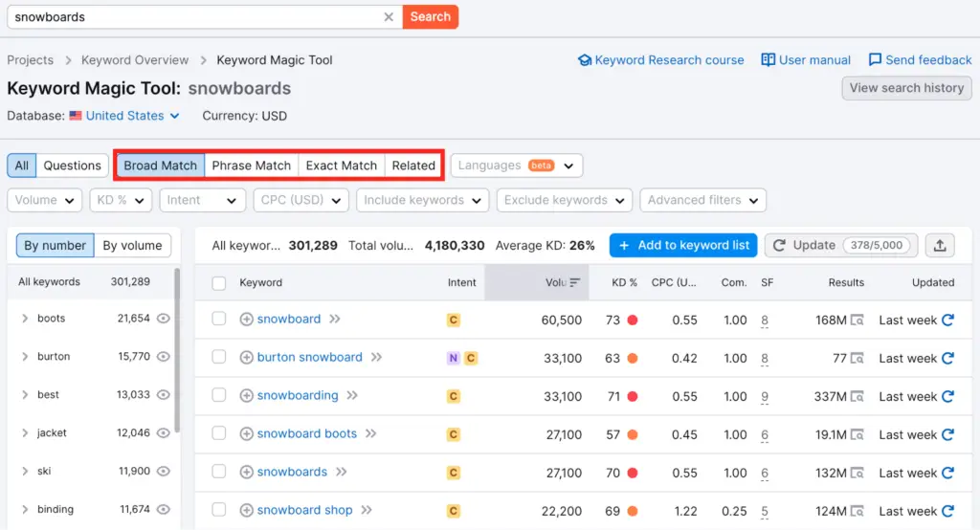Open the KD % filter dropdown

tap(121, 200)
